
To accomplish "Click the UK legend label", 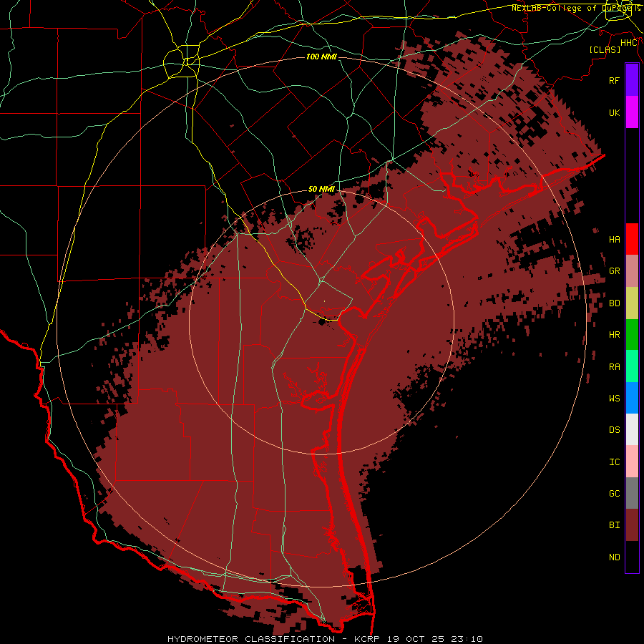I will 615,112.
